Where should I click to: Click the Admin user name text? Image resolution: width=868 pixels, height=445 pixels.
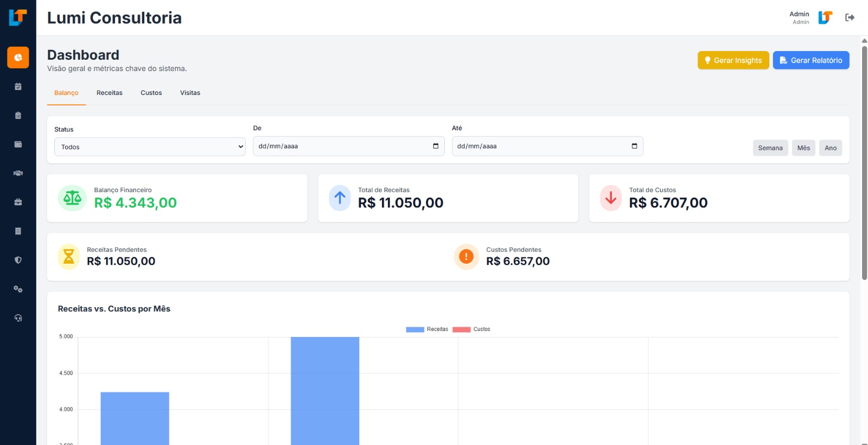799,14
